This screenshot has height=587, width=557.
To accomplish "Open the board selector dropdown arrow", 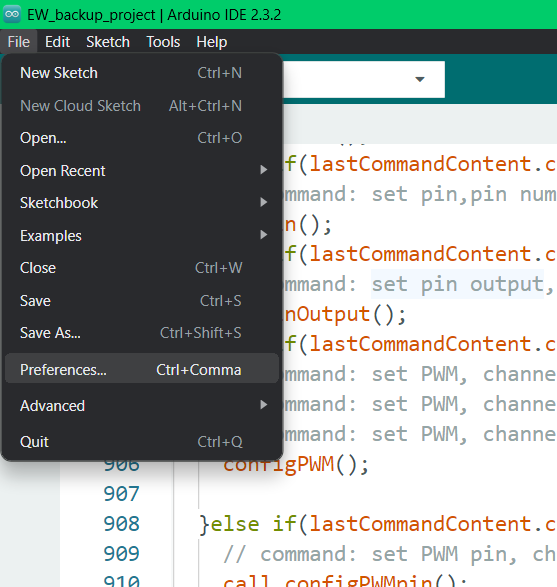I will [420, 79].
